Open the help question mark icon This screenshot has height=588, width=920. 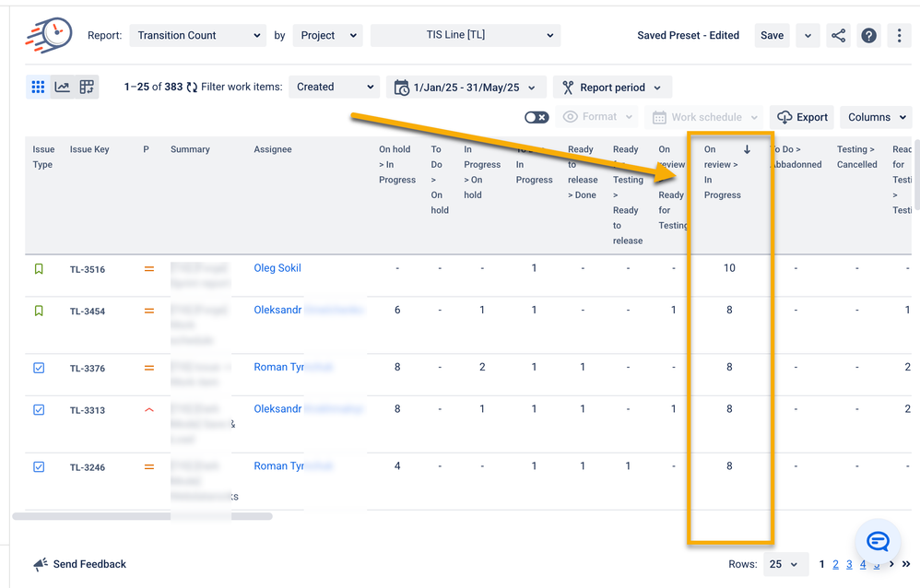(869, 35)
